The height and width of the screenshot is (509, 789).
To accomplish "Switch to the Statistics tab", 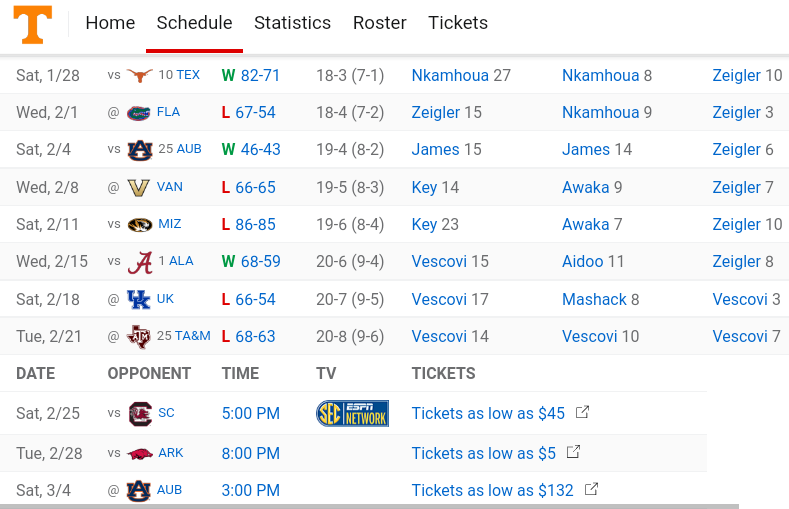I will [292, 23].
